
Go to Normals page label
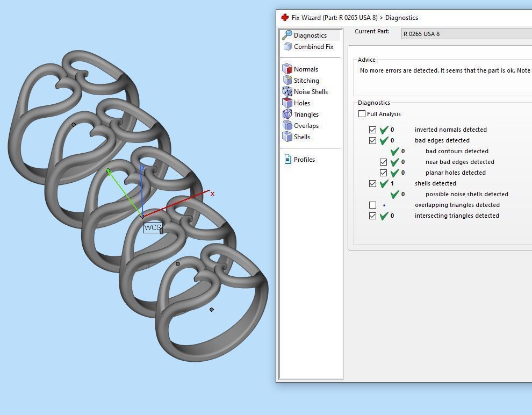pos(306,69)
